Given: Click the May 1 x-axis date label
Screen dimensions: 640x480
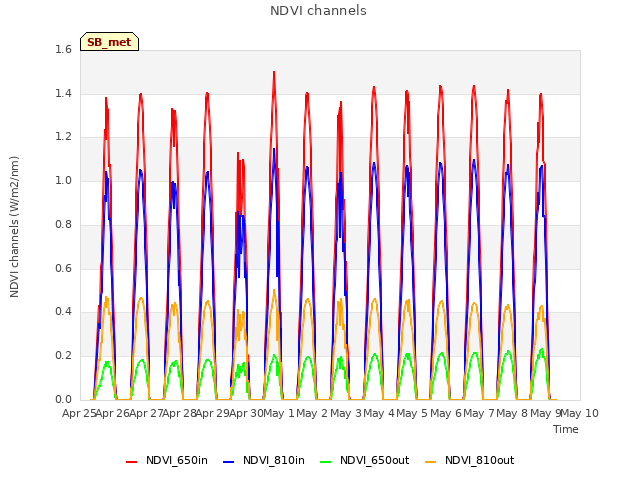Looking at the screenshot, I should point(279,413).
